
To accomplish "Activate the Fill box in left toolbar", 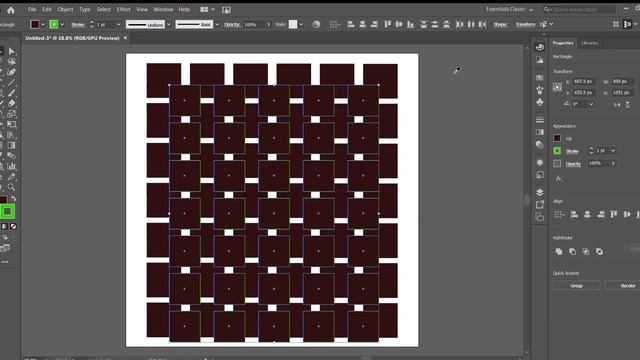I will (x=3, y=200).
